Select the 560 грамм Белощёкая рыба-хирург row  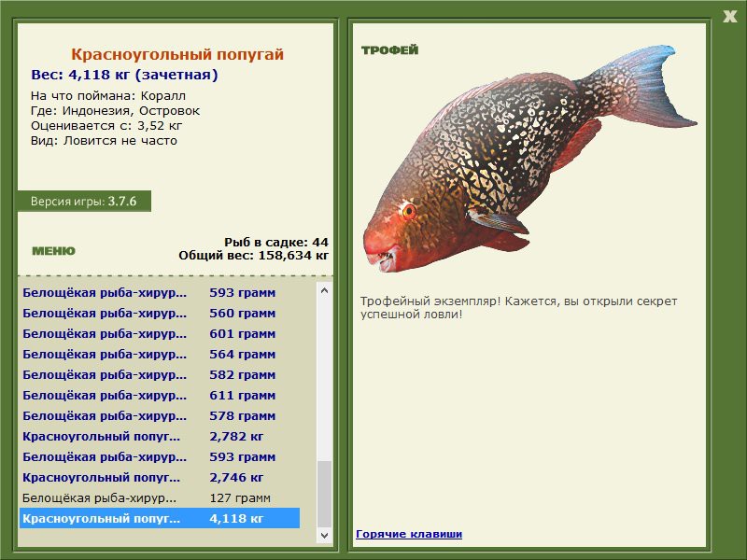coord(160,314)
